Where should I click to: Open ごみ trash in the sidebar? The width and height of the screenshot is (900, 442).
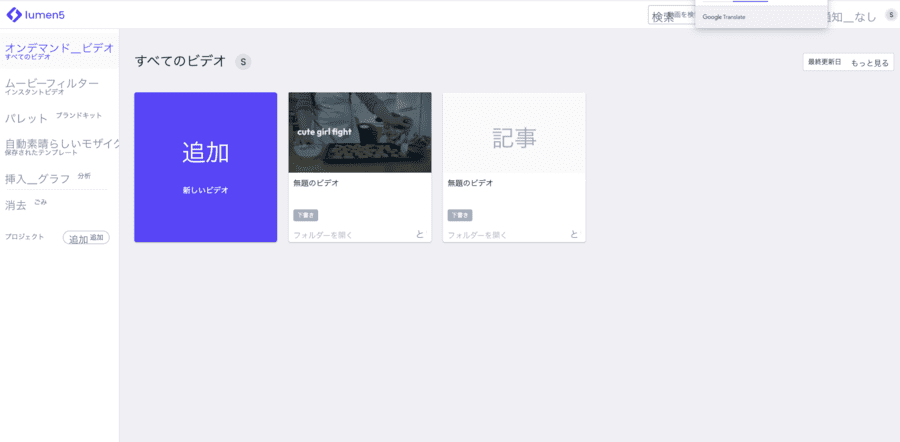click(x=26, y=204)
